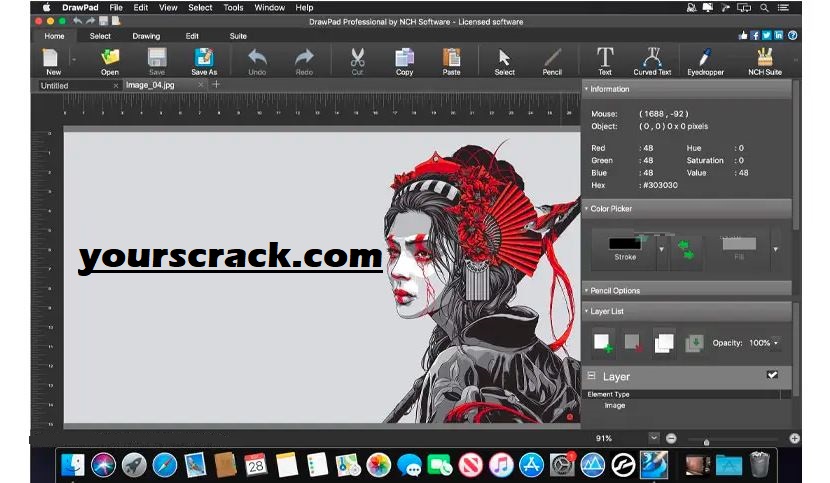Click the thumbs-up like icon

click(743, 35)
